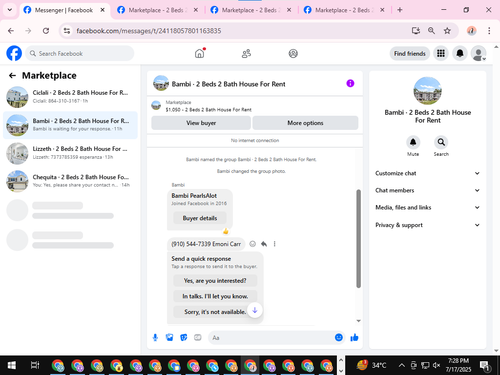Click the chat messages vertical scrollbar
The height and width of the screenshot is (375, 500).
coord(359,238)
